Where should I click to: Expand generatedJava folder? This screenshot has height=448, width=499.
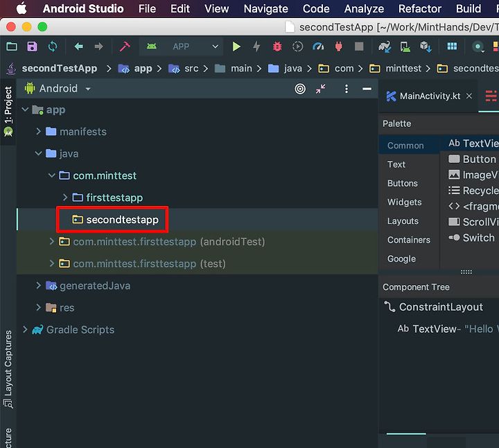click(x=39, y=285)
